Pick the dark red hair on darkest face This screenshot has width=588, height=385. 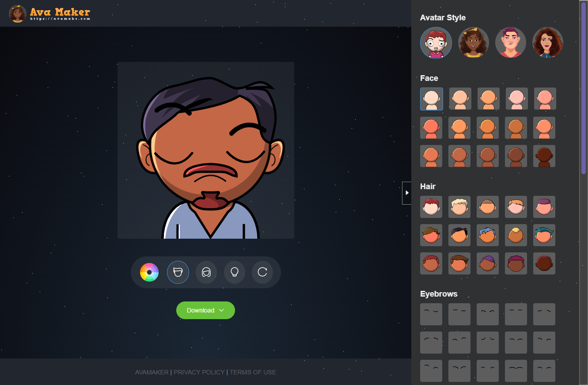pyautogui.click(x=544, y=263)
